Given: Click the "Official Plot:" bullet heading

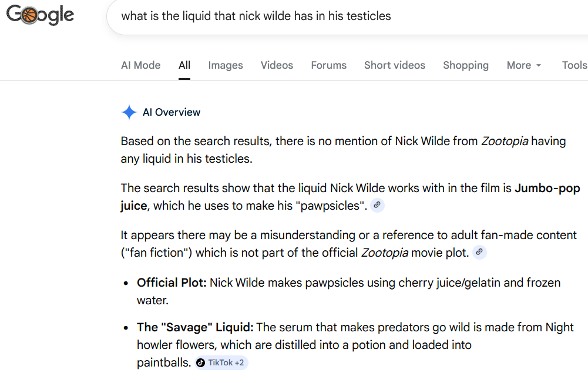Looking at the screenshot, I should click(172, 283).
